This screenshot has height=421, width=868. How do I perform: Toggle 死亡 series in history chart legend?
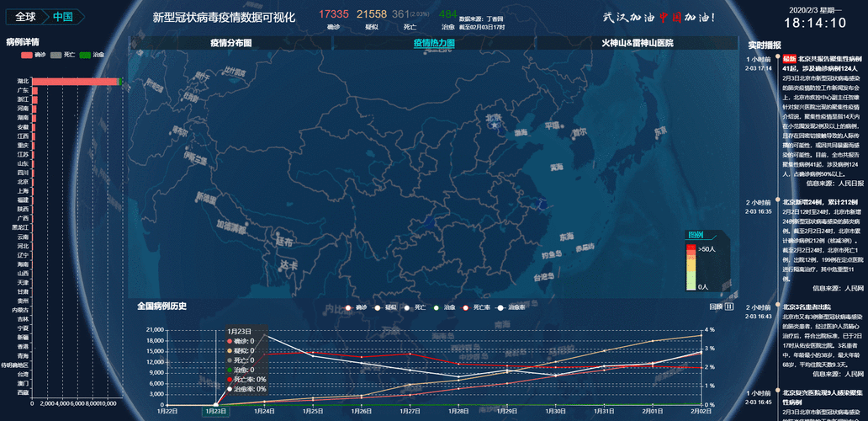point(408,307)
